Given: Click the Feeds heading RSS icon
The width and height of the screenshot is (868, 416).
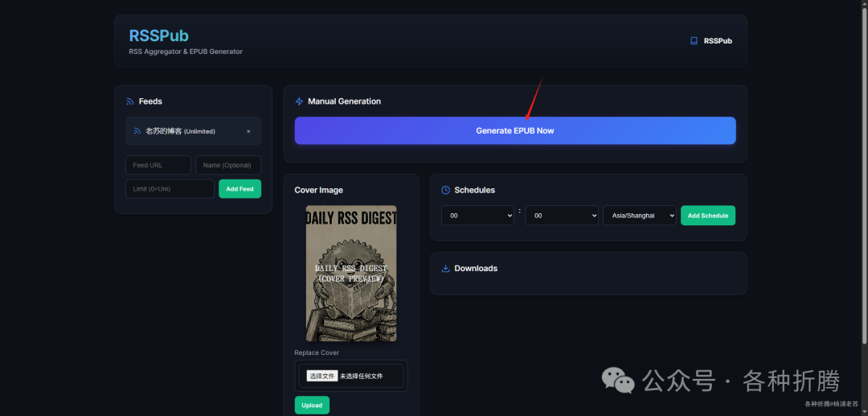Looking at the screenshot, I should 130,101.
